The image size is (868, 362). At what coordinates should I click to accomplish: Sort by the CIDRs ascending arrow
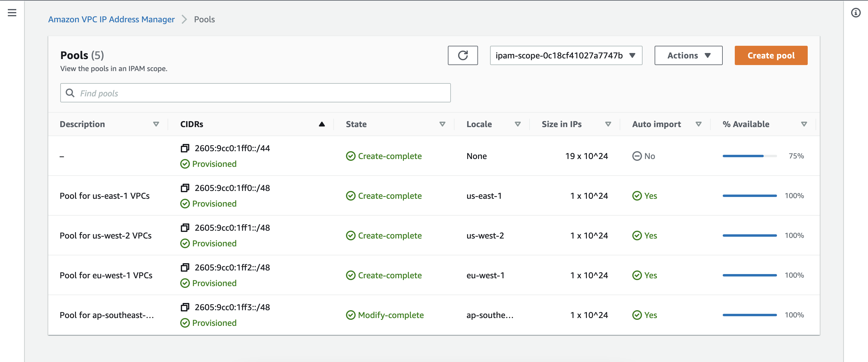click(322, 124)
